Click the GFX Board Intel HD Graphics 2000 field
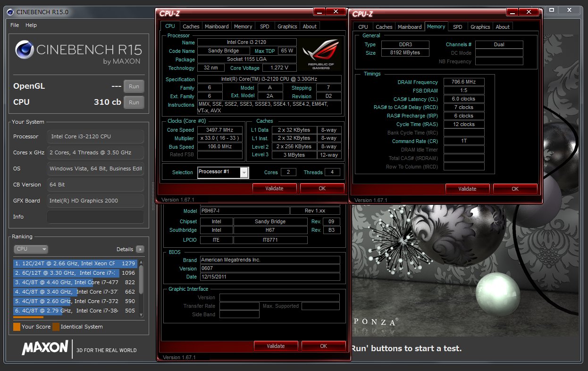588x371 pixels. (x=95, y=201)
